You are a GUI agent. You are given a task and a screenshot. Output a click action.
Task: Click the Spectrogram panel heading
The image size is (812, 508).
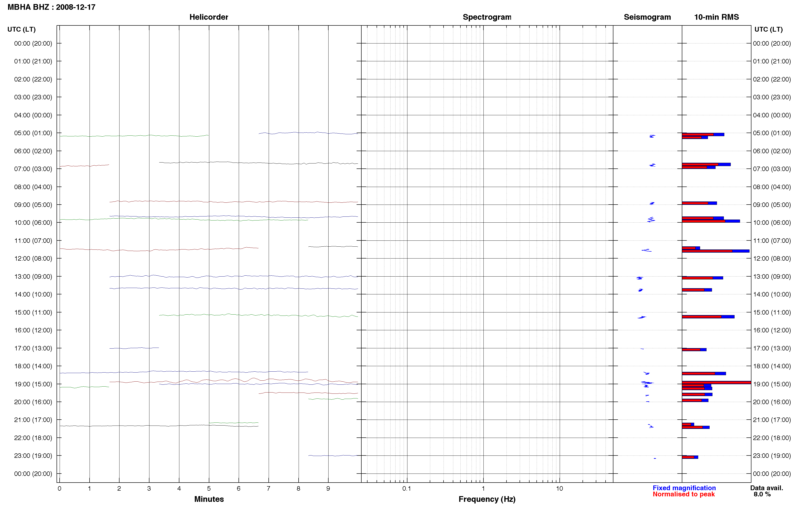[x=487, y=17]
